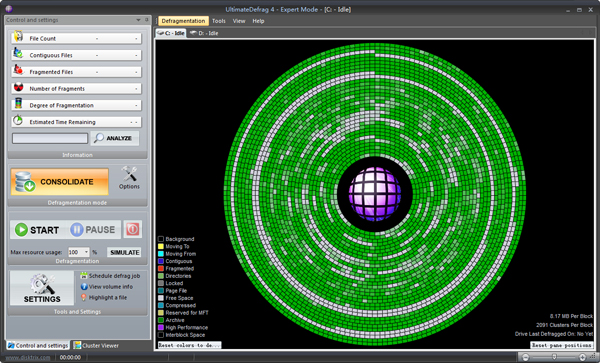This screenshot has width=600, height=363.
Task: Open the View menu
Action: pyautogui.click(x=239, y=21)
